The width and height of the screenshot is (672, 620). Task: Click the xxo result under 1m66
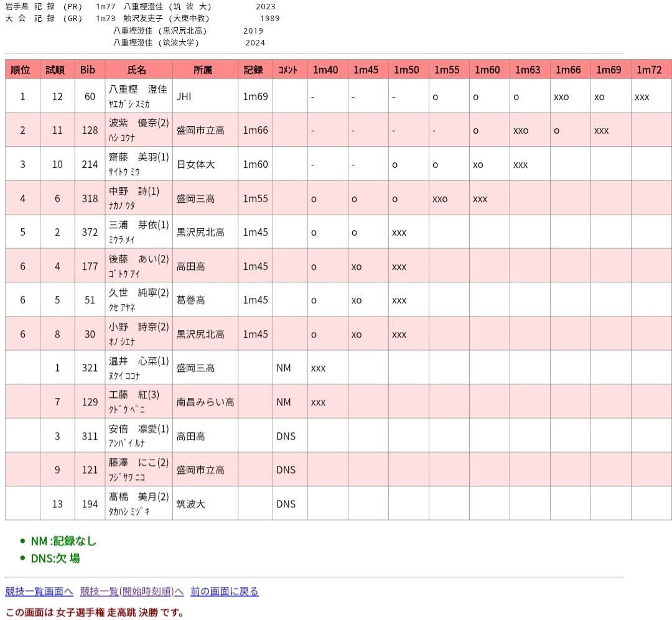(x=561, y=97)
